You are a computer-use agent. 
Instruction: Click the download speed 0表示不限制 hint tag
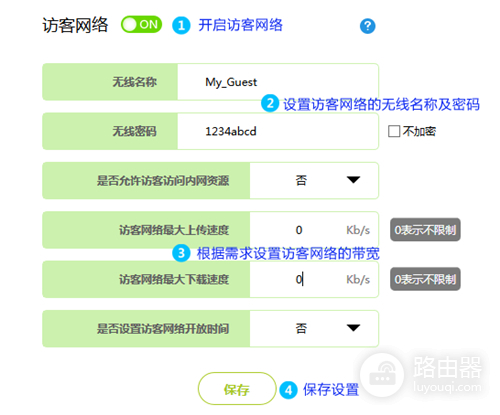pos(425,279)
